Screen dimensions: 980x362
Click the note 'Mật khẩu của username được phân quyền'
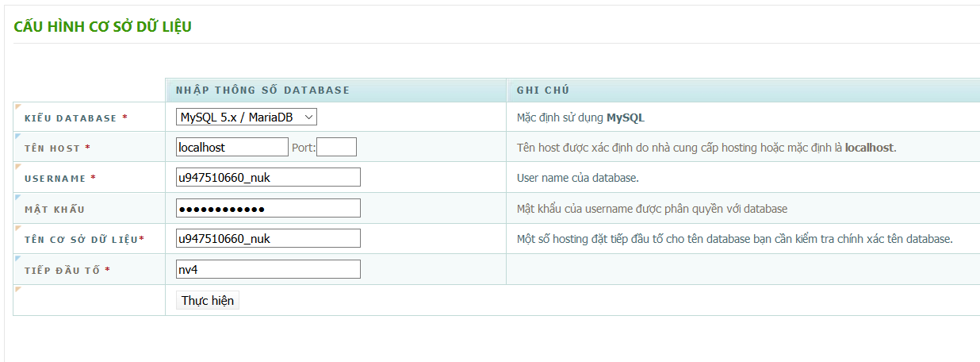(652, 209)
